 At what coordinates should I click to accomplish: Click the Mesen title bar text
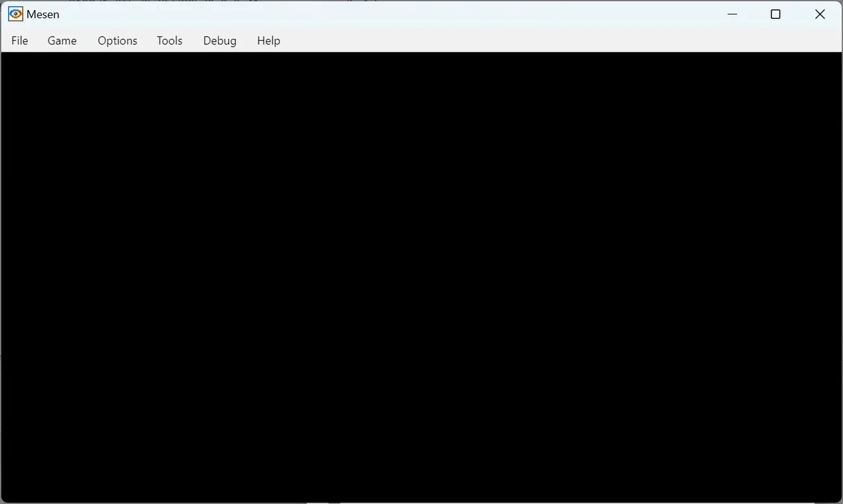pos(42,13)
